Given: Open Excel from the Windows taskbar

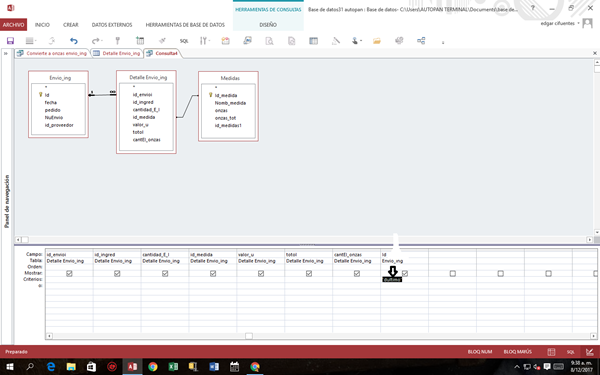Looking at the screenshot, I should (173, 367).
